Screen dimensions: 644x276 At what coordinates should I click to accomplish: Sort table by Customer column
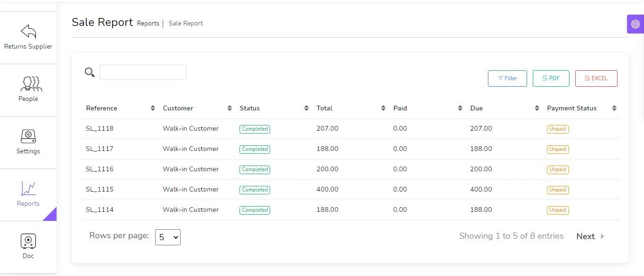tap(230, 109)
